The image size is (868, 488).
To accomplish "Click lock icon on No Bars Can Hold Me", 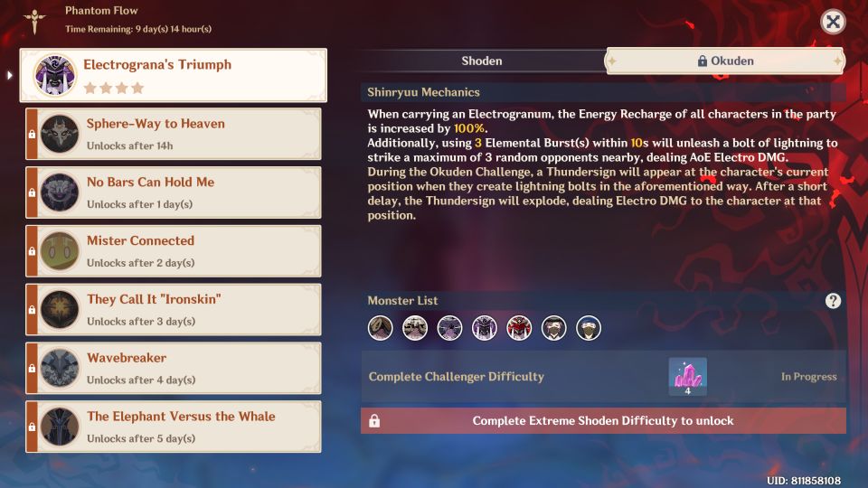I will (x=32, y=192).
